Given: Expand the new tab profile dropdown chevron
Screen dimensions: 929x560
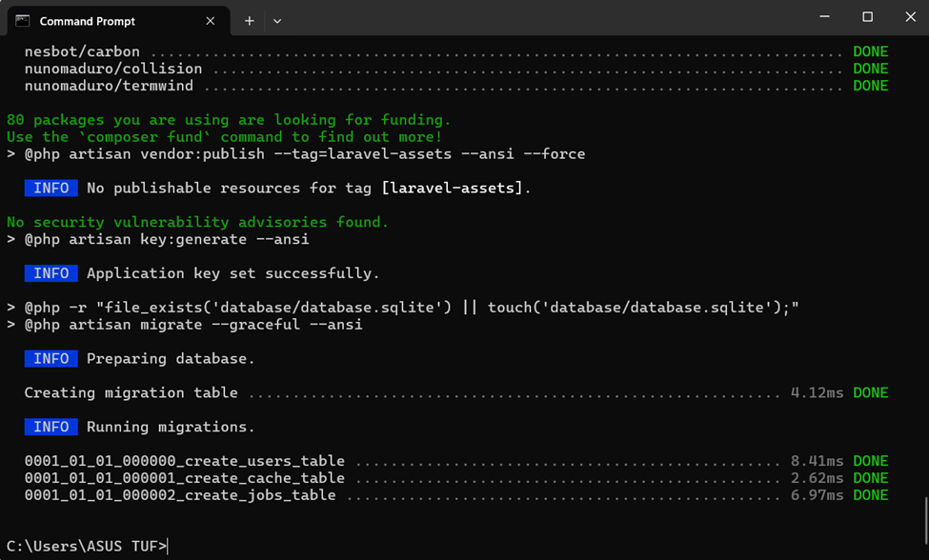Looking at the screenshot, I should point(277,21).
